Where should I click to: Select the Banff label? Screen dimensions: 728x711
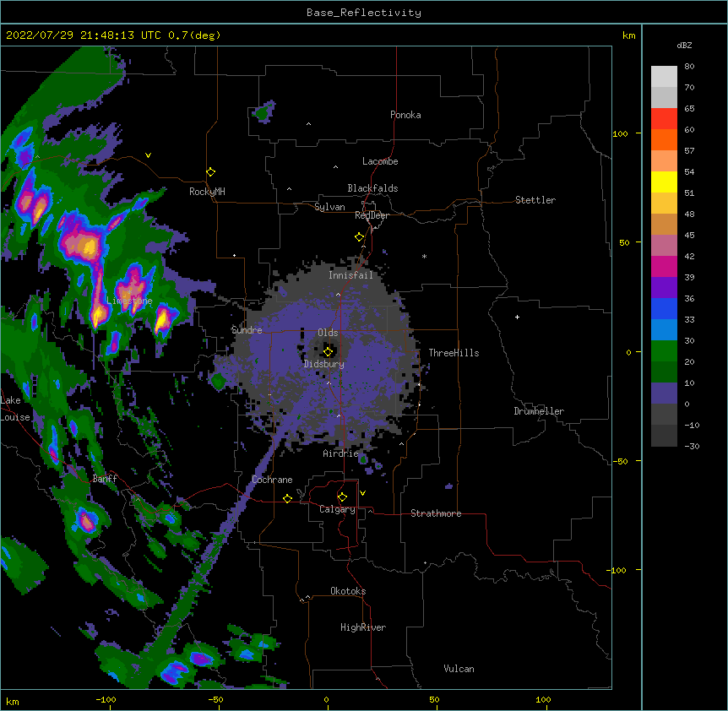[x=105, y=479]
